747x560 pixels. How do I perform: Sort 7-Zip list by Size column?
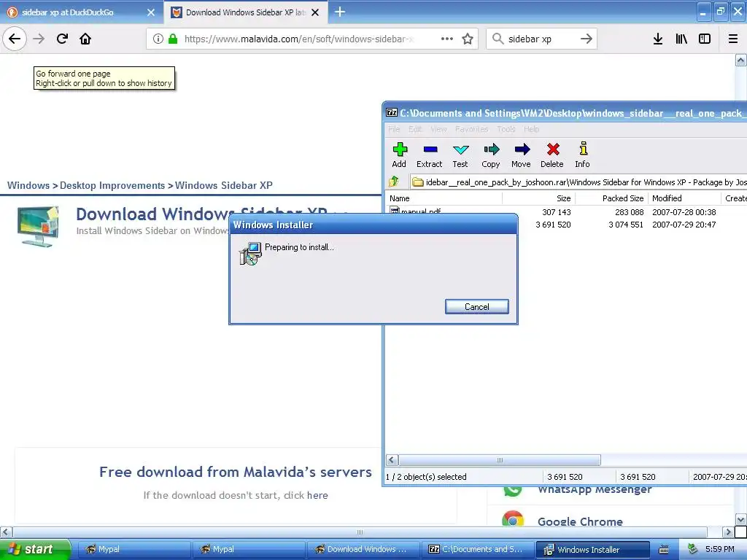538,198
